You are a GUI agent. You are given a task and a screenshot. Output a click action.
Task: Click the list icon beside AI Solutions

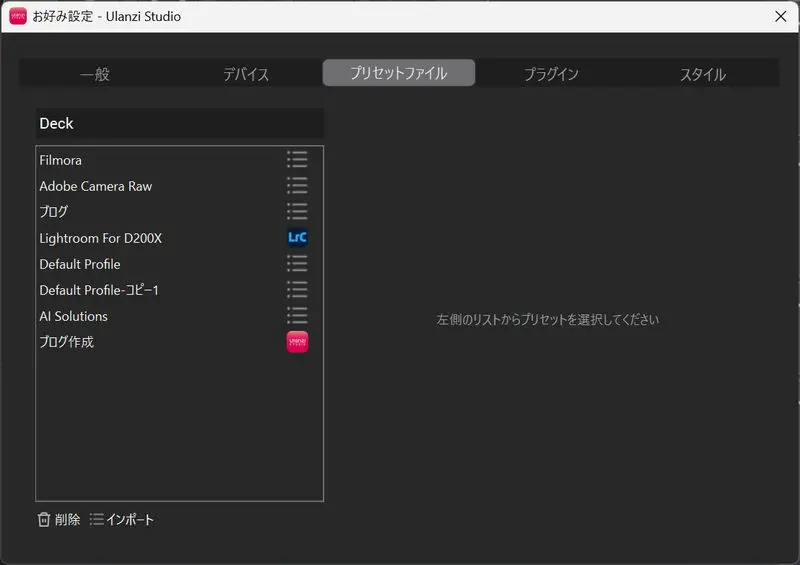297,316
